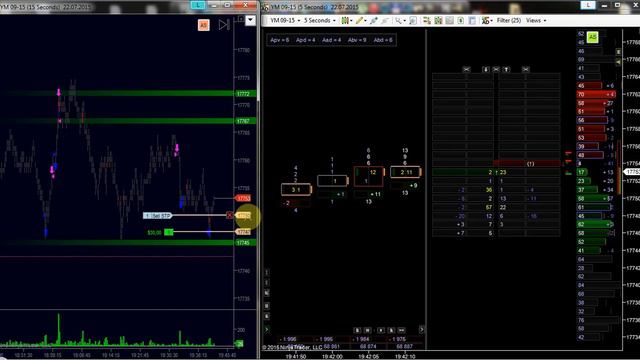Screen dimensions: 640x360
Task: Click the small green document toolbar icon
Action: click(460, 20)
